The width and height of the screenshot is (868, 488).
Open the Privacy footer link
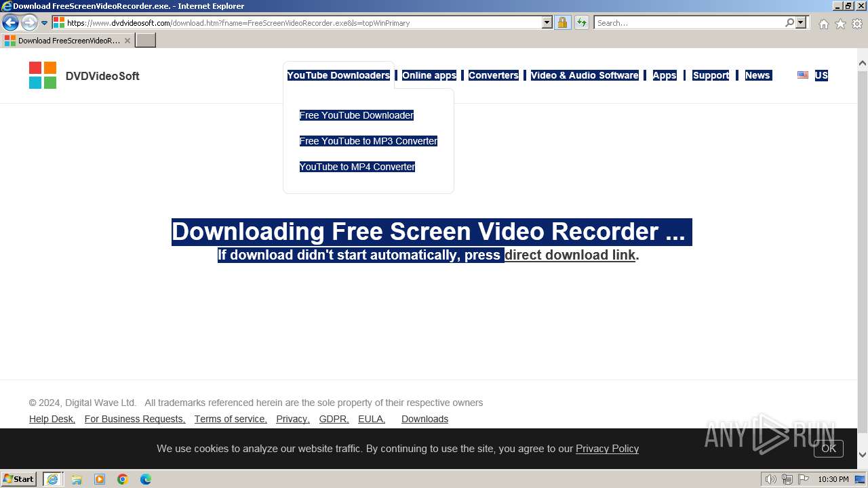click(293, 419)
